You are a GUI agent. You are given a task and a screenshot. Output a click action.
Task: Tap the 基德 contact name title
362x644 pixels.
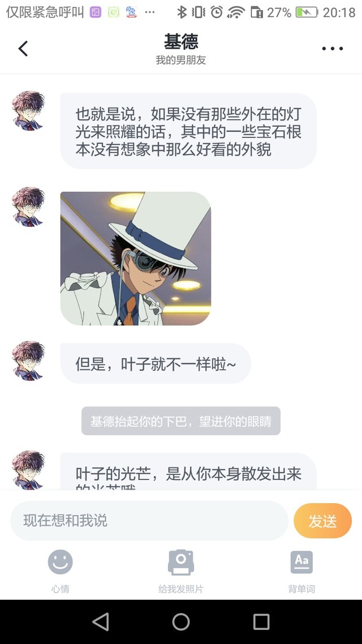pyautogui.click(x=181, y=41)
